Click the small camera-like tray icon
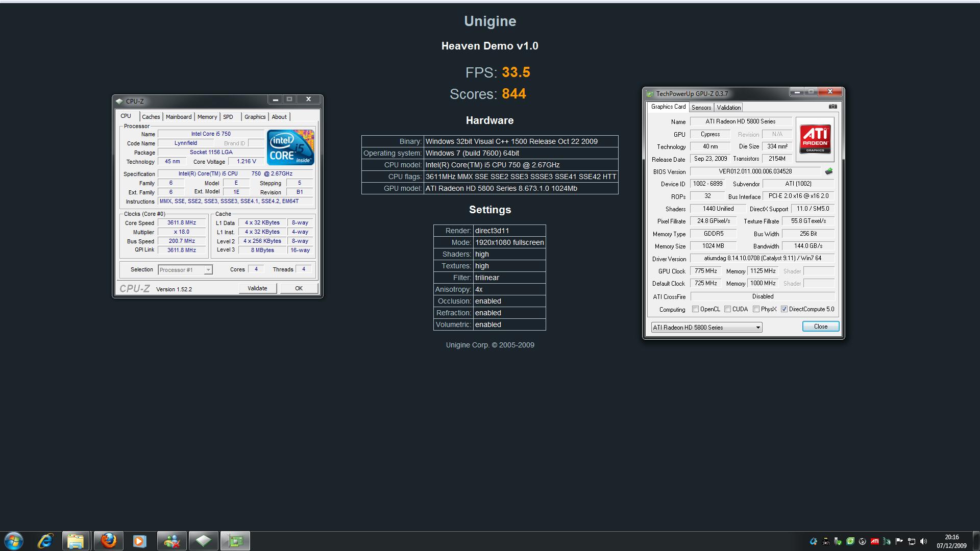Screen dimensions: 980x551 tap(825, 541)
